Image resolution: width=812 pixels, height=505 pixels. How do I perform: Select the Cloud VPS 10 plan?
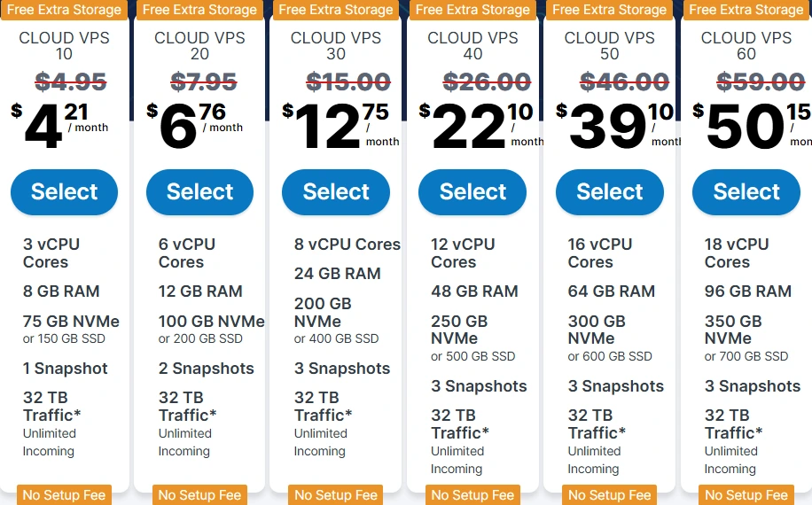64,192
